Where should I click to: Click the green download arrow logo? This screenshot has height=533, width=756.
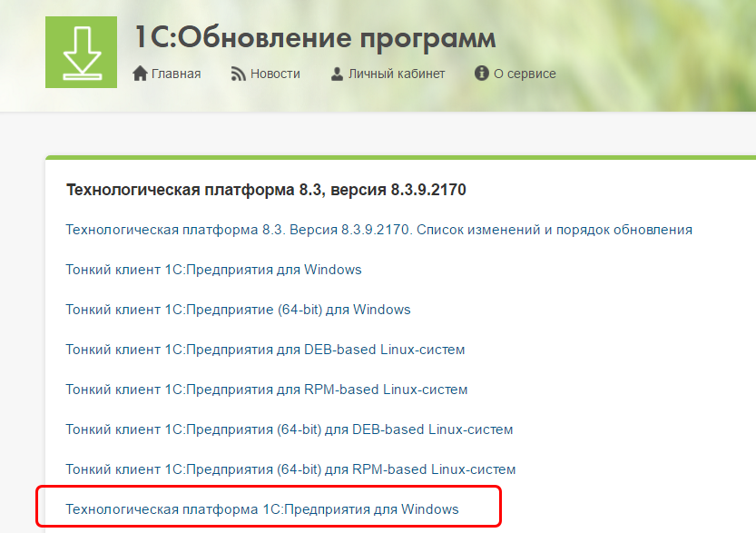pos(82,52)
